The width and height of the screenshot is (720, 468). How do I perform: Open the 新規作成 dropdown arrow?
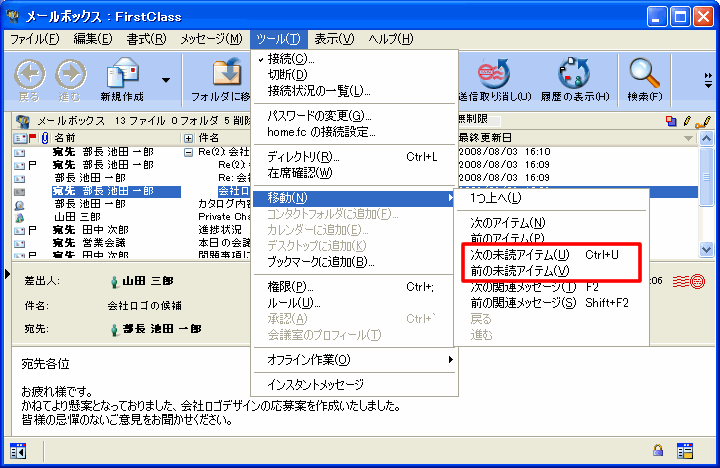(x=166, y=79)
